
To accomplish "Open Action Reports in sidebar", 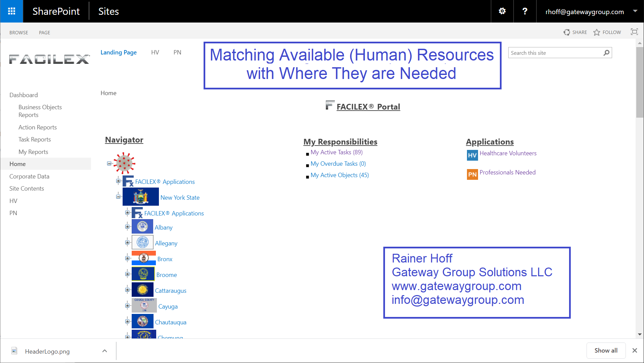I will point(38,127).
